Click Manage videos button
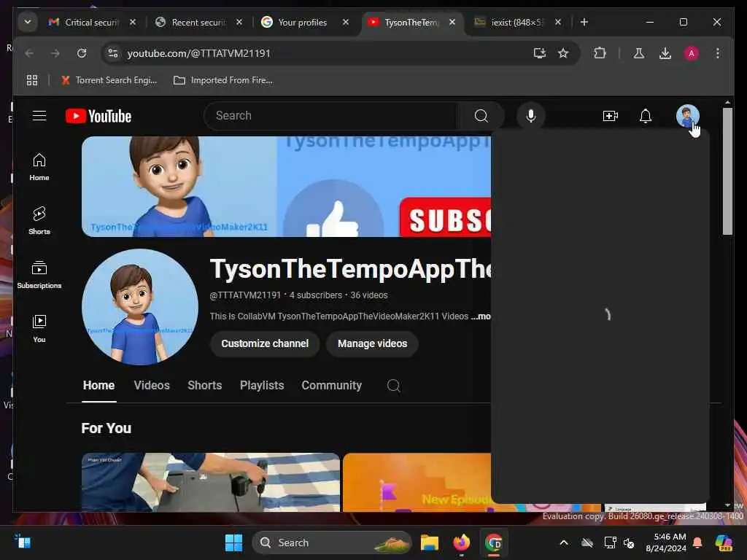The width and height of the screenshot is (747, 560). (x=372, y=343)
